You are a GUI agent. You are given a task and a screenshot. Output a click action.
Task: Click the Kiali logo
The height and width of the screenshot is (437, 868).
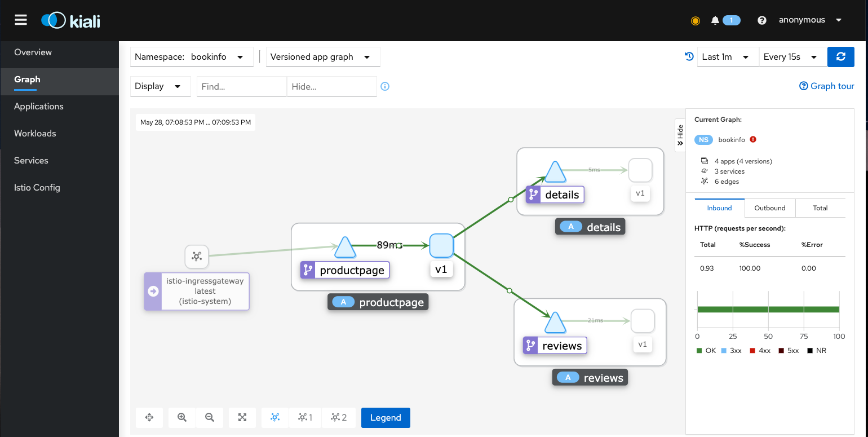(71, 21)
